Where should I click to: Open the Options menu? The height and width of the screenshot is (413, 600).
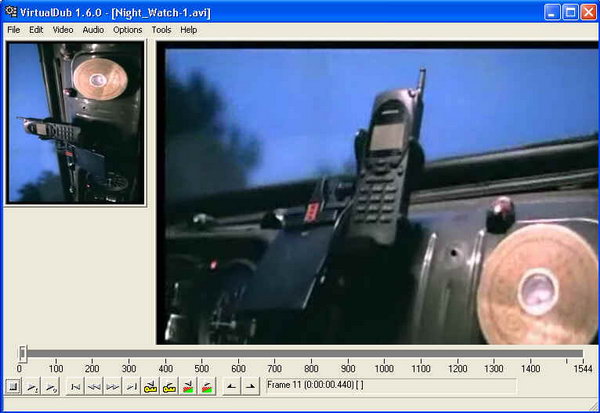[x=127, y=30]
